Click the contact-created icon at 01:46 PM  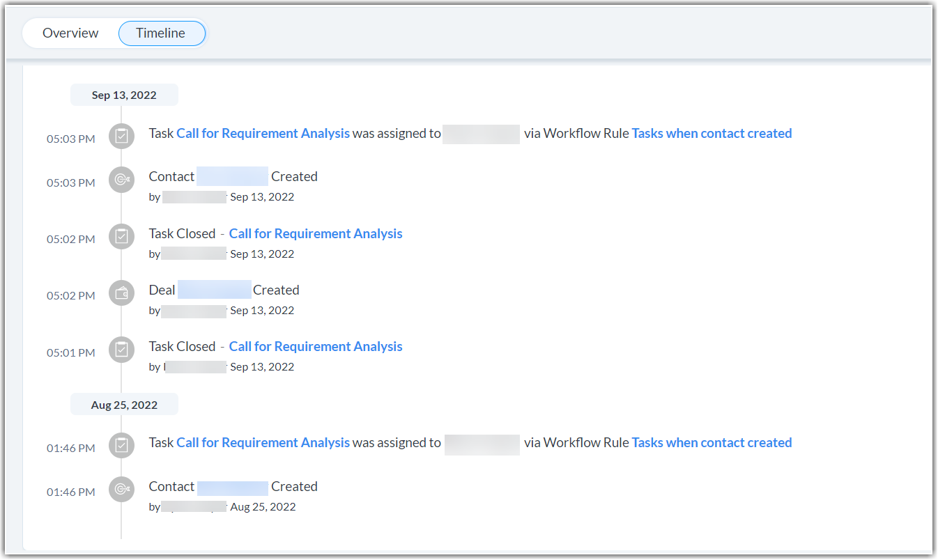coord(121,489)
